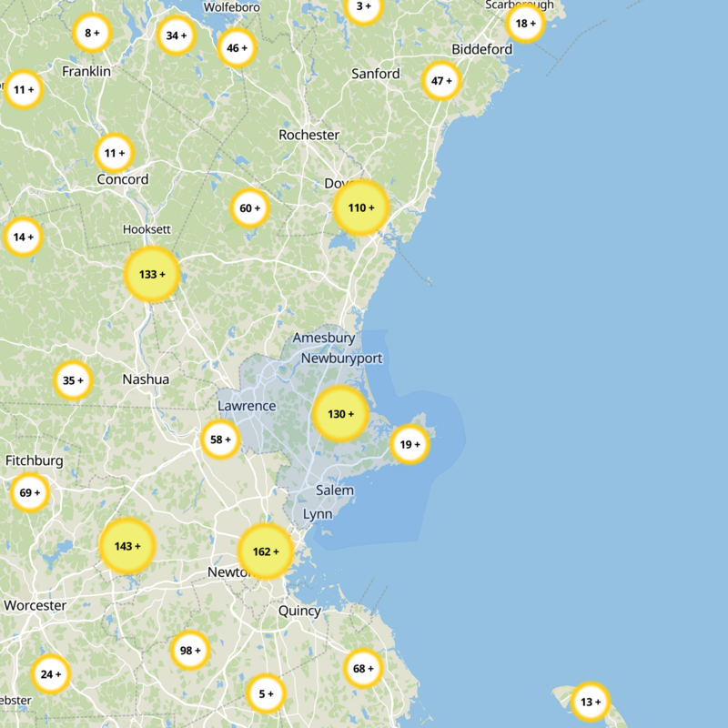This screenshot has width=728, height=728.
Task: Click the Concord city label
Action: tap(123, 179)
